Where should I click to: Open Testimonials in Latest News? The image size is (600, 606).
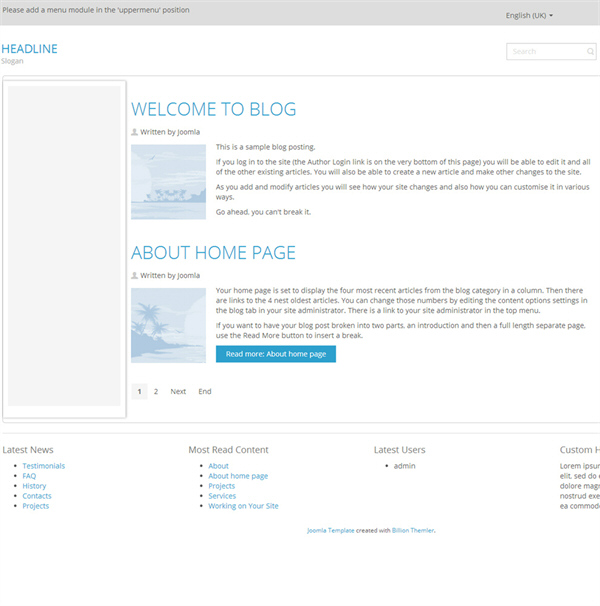pyautogui.click(x=44, y=466)
